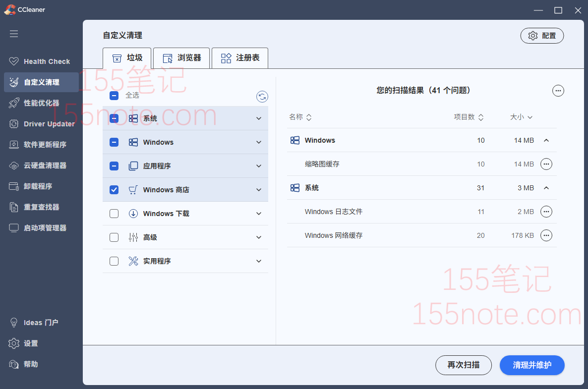Open the scan results more options menu
The image size is (588, 389).
tap(558, 91)
